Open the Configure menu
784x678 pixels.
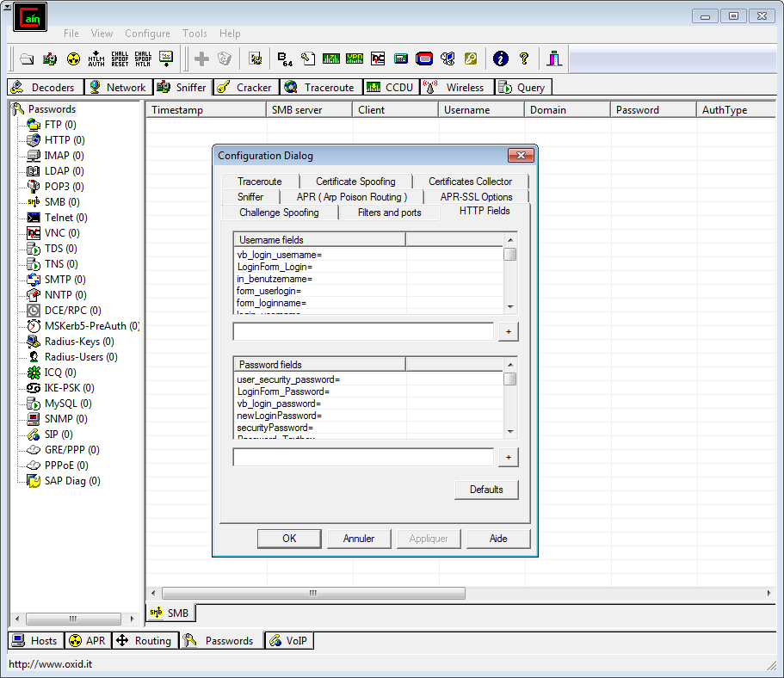click(x=147, y=34)
